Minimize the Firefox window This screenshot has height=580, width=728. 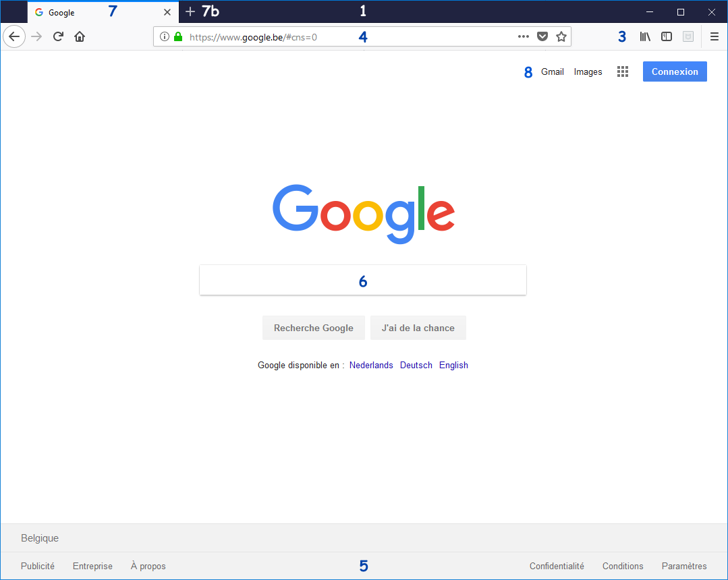[650, 12]
